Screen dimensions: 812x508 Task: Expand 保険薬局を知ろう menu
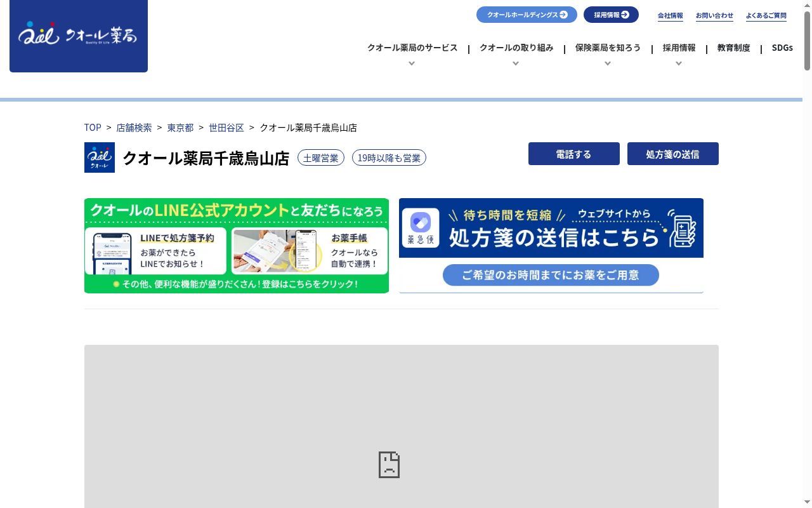pyautogui.click(x=608, y=48)
